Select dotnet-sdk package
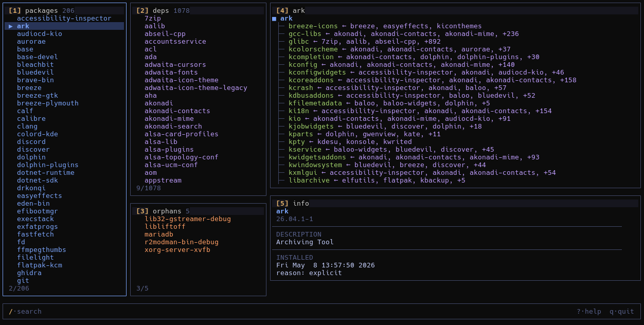 (x=38, y=180)
